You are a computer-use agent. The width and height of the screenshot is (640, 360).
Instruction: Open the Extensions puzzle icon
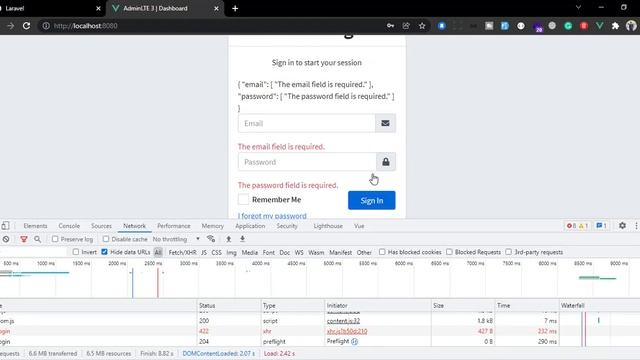[615, 26]
